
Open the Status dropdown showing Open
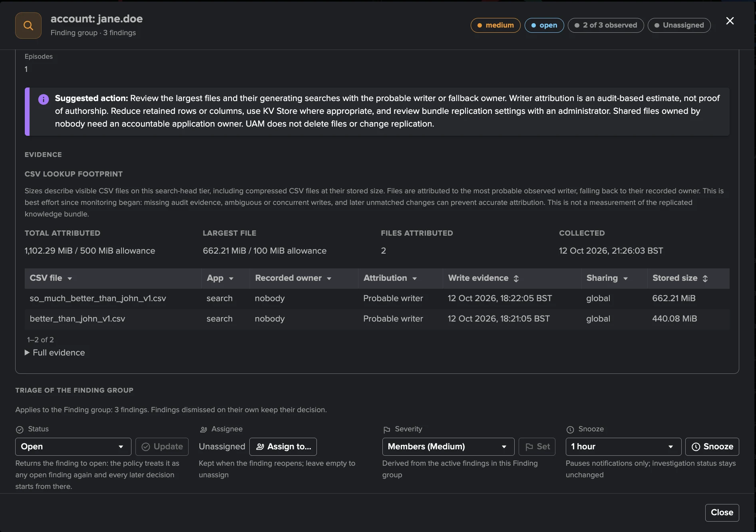pyautogui.click(x=73, y=447)
